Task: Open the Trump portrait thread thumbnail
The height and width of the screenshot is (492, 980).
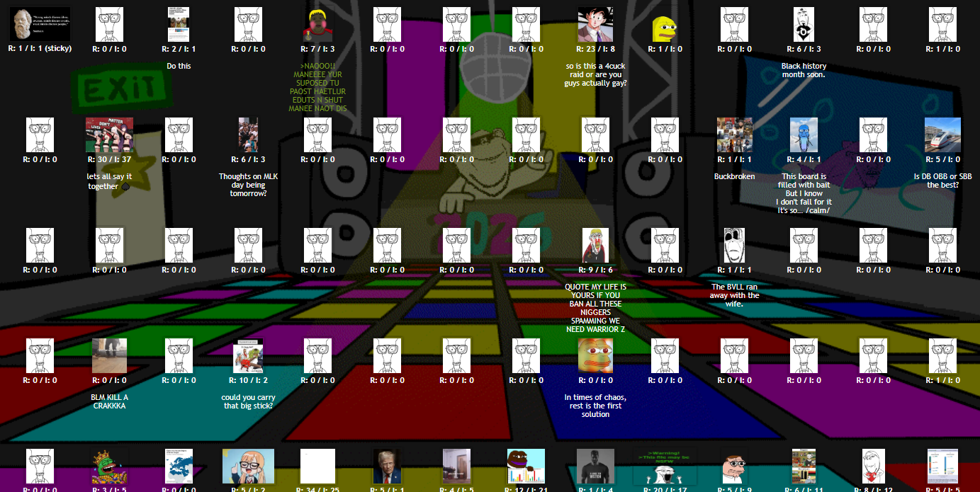Action: (x=387, y=467)
